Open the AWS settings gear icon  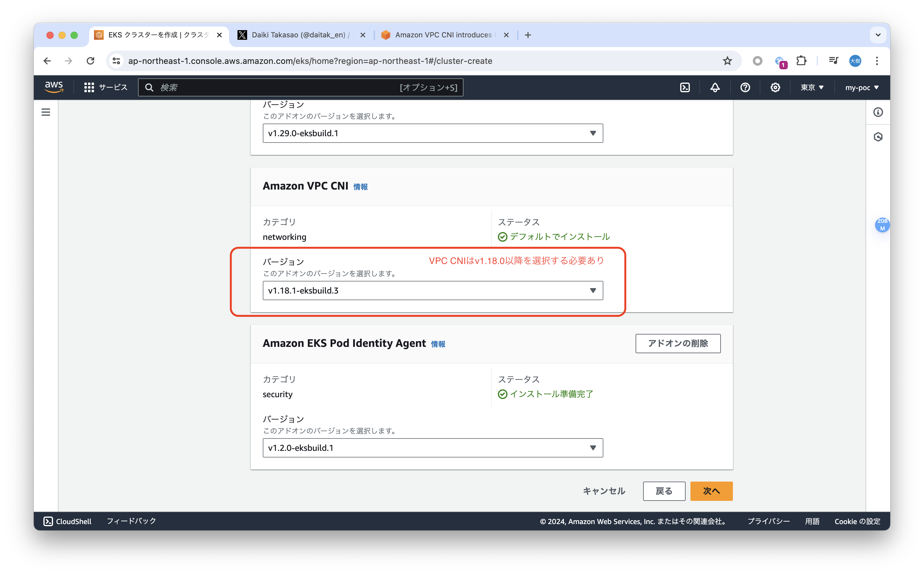click(775, 87)
